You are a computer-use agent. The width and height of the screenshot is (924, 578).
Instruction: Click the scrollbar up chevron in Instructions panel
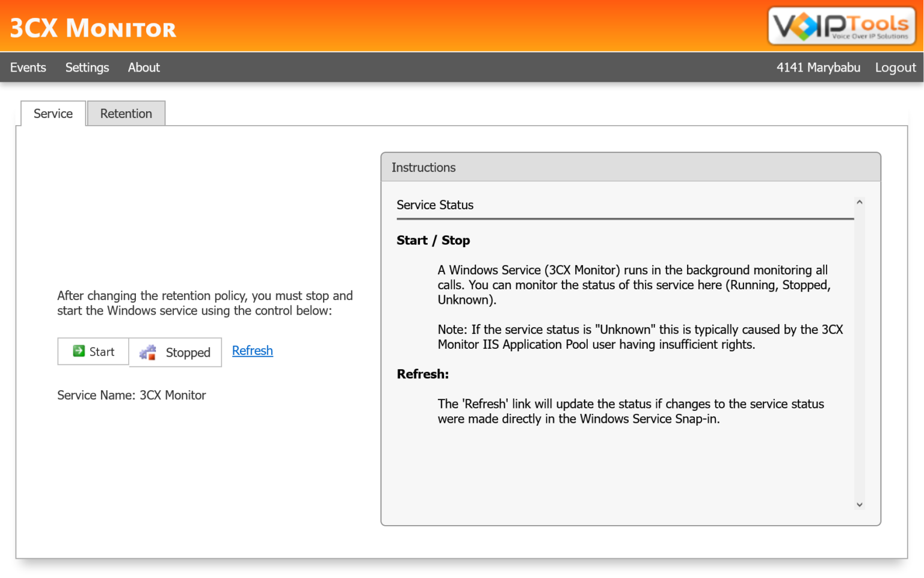859,202
